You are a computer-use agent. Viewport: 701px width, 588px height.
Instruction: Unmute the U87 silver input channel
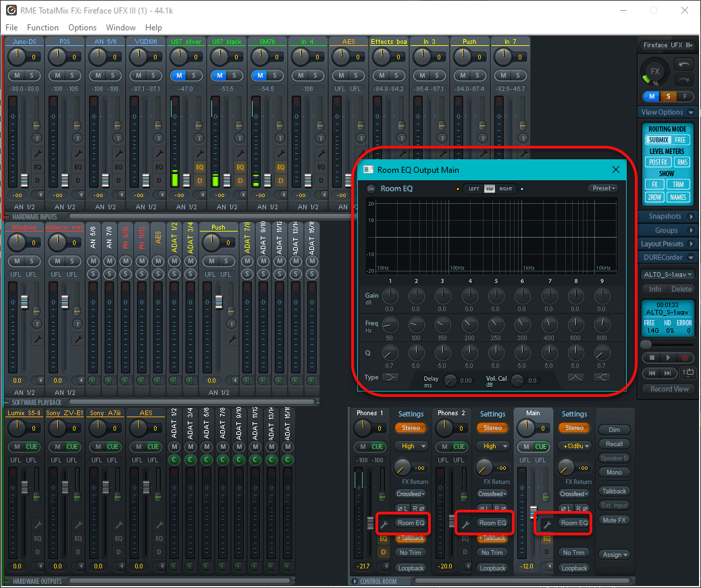coord(178,75)
